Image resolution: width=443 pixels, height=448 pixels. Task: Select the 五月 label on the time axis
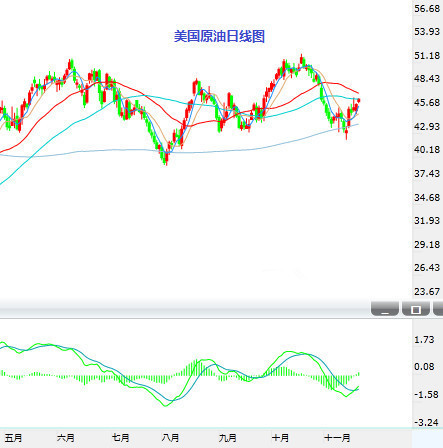point(14,438)
